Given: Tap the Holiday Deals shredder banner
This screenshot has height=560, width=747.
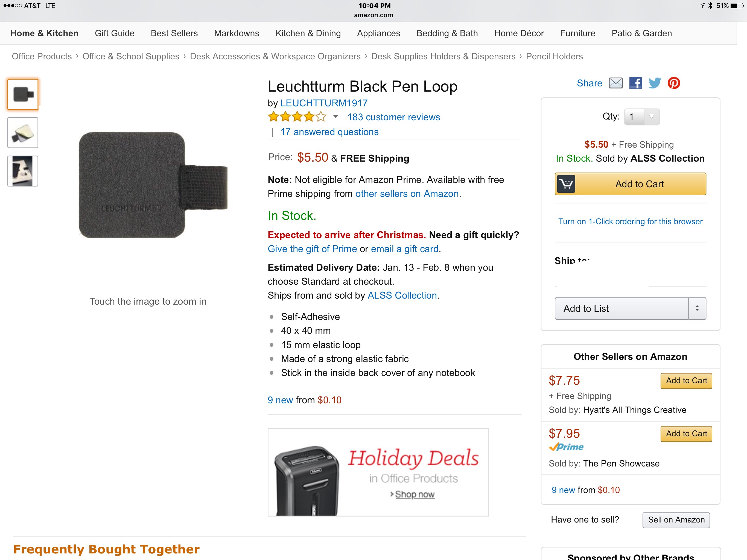Looking at the screenshot, I should [x=378, y=472].
